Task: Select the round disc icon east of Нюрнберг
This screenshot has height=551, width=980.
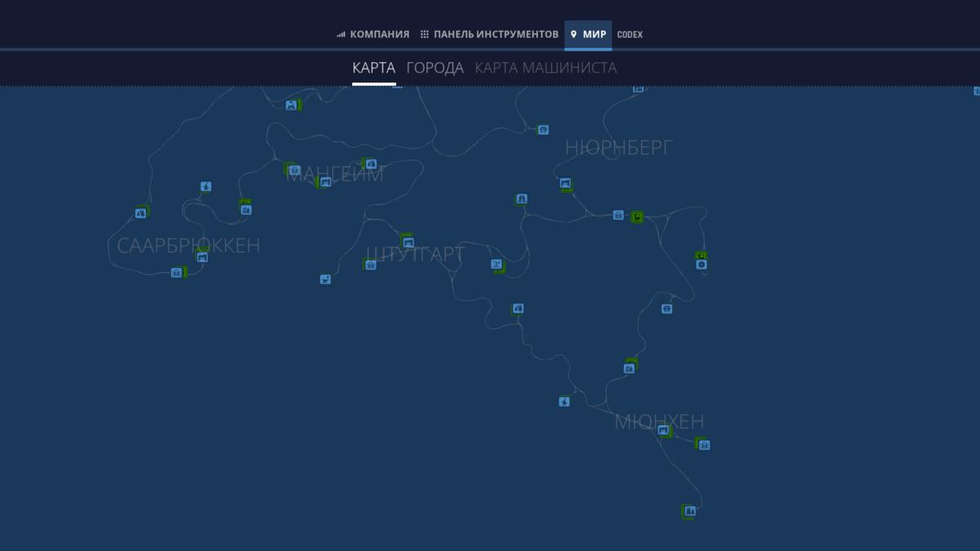Action: (x=702, y=264)
